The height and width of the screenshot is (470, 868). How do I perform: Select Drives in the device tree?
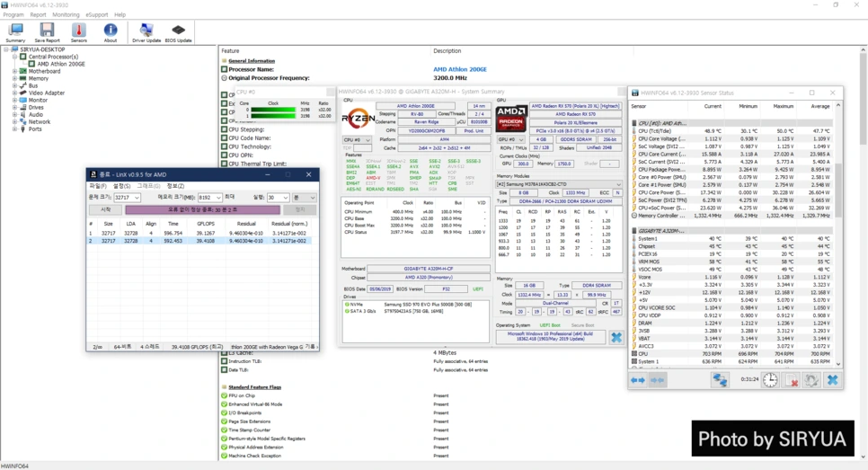click(x=36, y=108)
